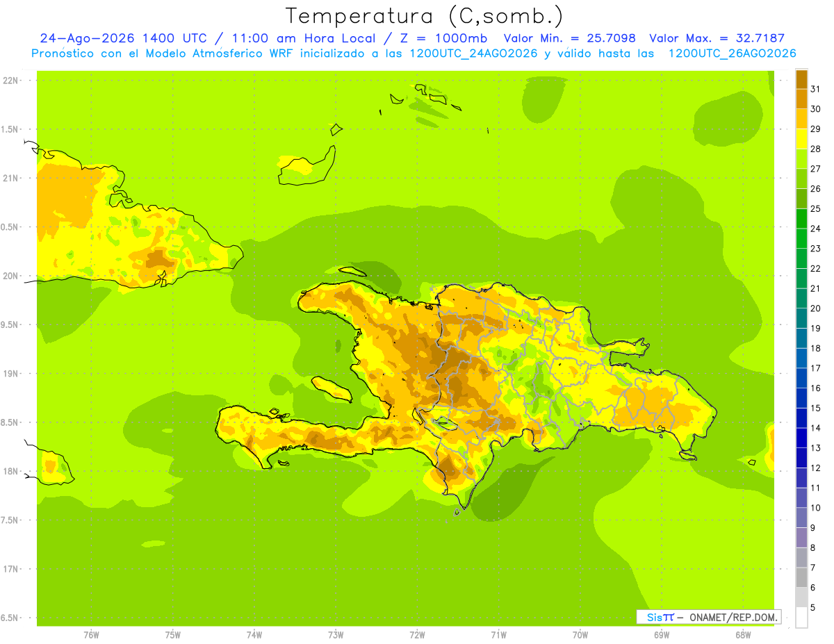
Task: Click the '76W' longitude axis label
Action: point(91,635)
